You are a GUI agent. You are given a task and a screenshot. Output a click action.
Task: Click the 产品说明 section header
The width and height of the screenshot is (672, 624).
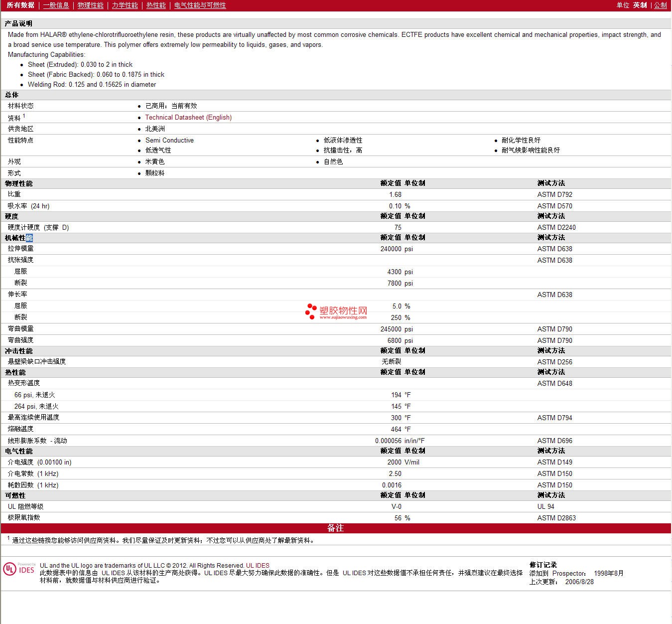(18, 23)
